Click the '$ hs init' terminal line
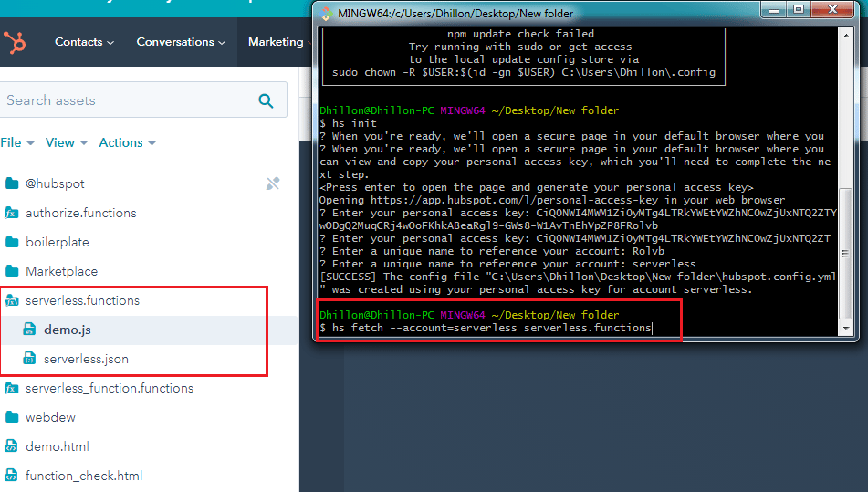This screenshot has height=492, width=868. point(348,123)
